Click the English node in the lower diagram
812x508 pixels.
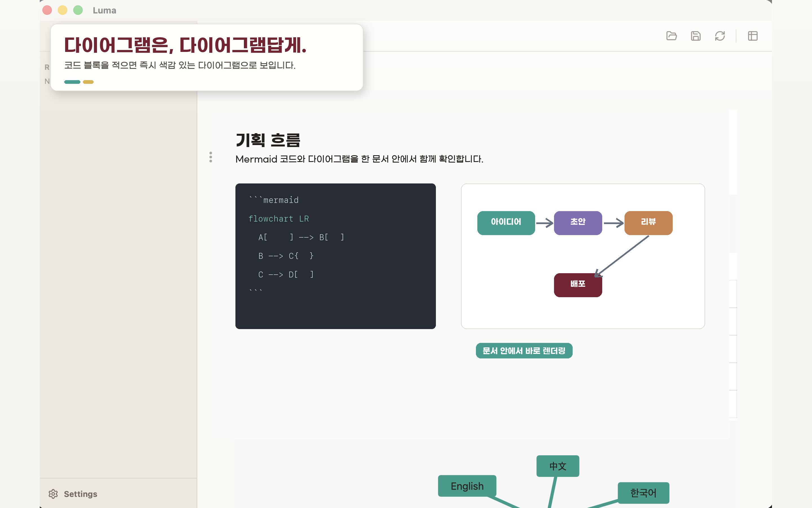(x=467, y=486)
